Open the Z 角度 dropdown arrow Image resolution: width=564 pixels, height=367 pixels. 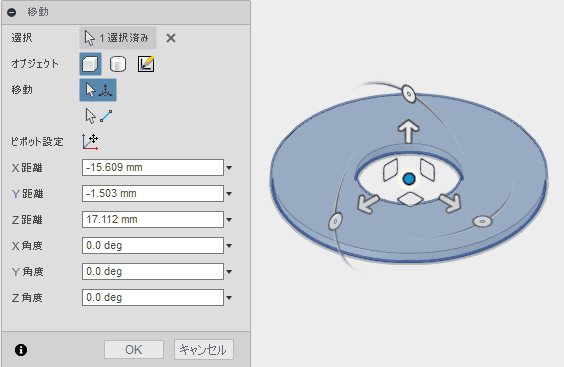tap(229, 298)
